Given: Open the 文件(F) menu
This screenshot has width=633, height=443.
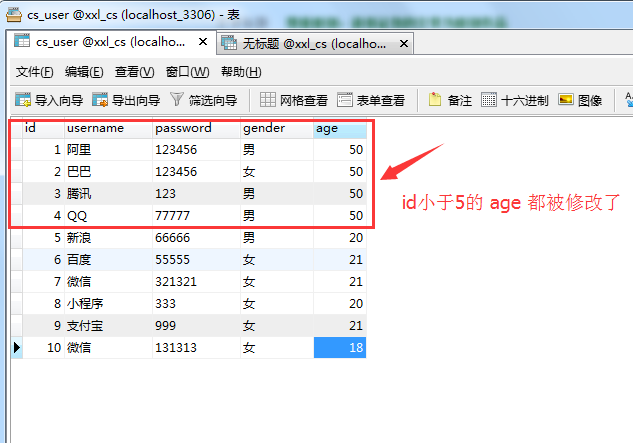Looking at the screenshot, I should pyautogui.click(x=34, y=72).
